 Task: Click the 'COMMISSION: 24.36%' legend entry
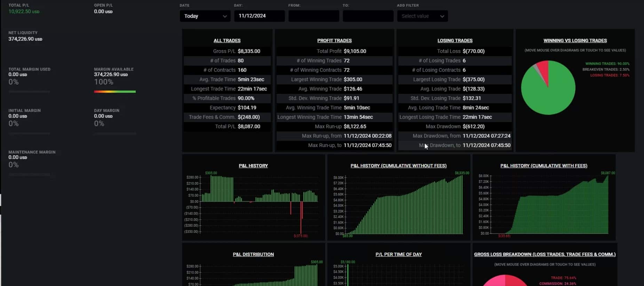[558, 284]
